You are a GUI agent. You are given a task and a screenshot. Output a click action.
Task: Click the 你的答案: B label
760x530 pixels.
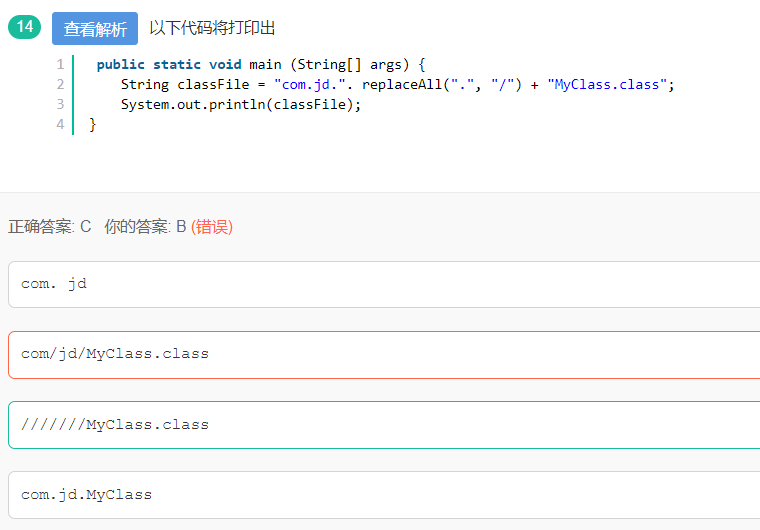tap(145, 227)
